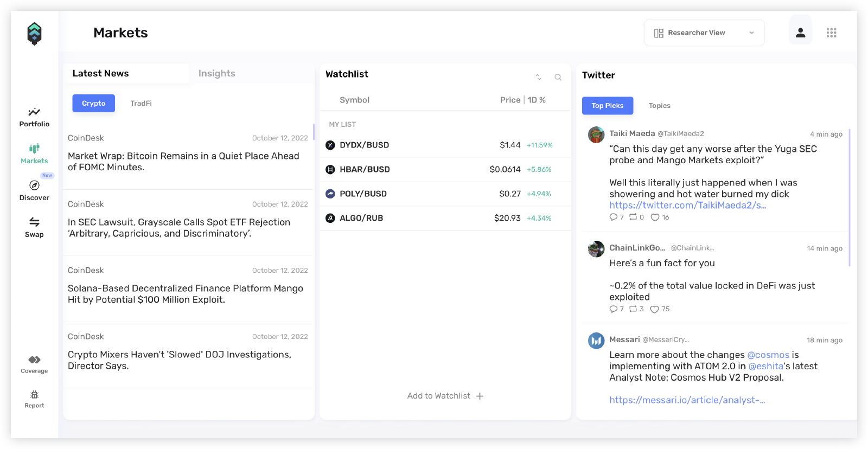The width and height of the screenshot is (868, 449).
Task: Like the Taiki Maeda tweet
Action: coord(655,217)
